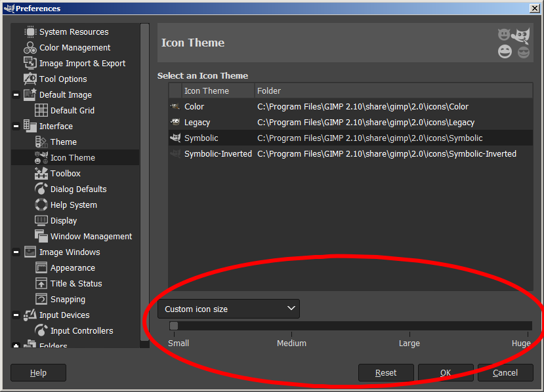Click the 'Huge' slider label
Screen dimensions: 544x392
(x=521, y=343)
